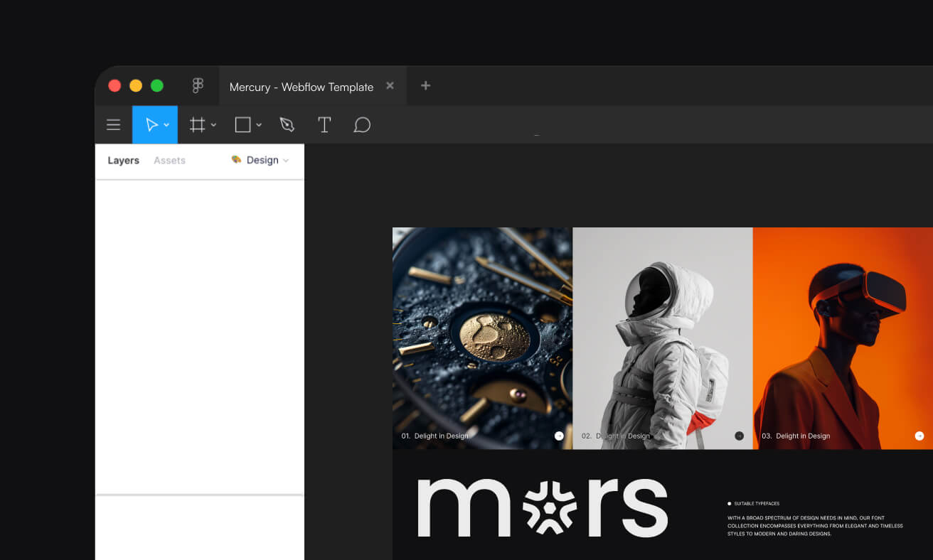Select the Frame tool
The width and height of the screenshot is (933, 560).
click(x=197, y=125)
